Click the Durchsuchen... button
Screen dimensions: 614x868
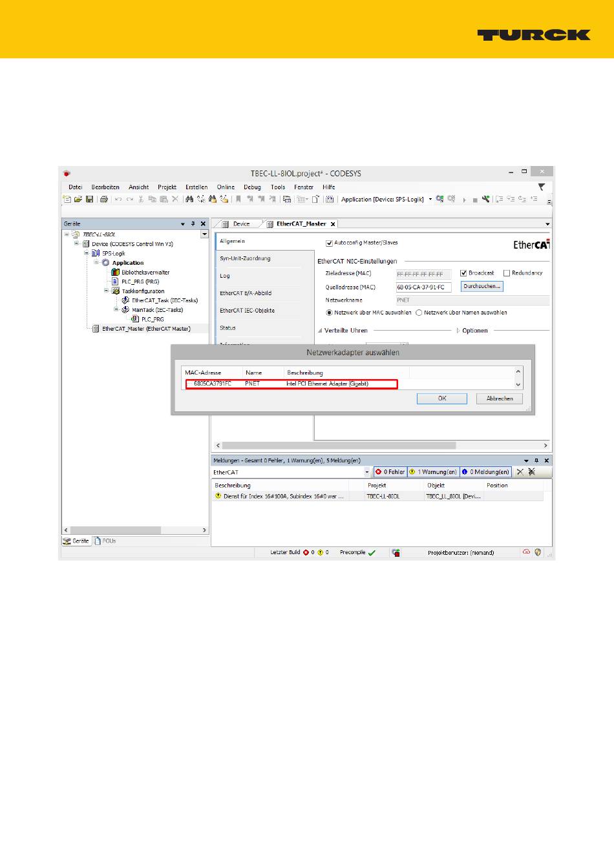(x=482, y=286)
